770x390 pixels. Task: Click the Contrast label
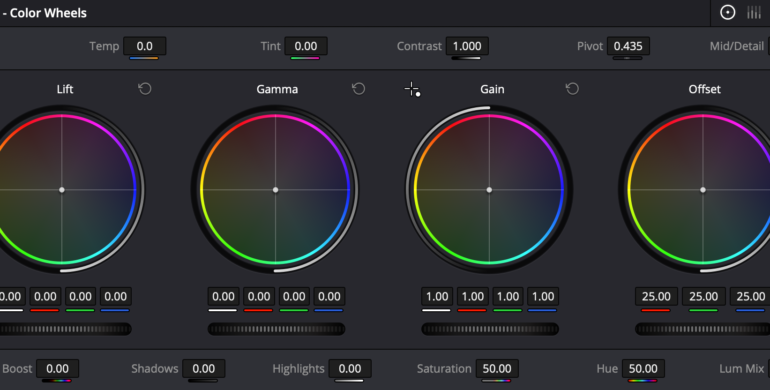(x=419, y=46)
